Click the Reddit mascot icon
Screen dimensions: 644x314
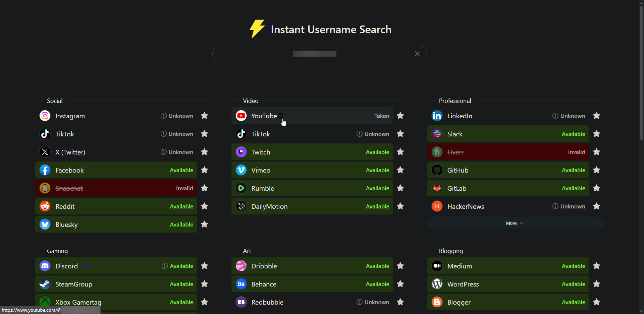45,206
